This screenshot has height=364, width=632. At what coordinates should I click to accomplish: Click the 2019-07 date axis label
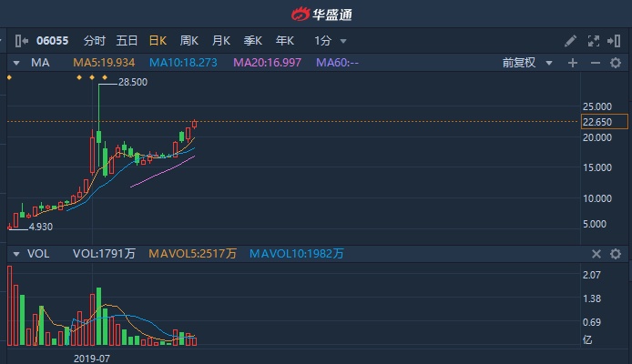click(91, 359)
